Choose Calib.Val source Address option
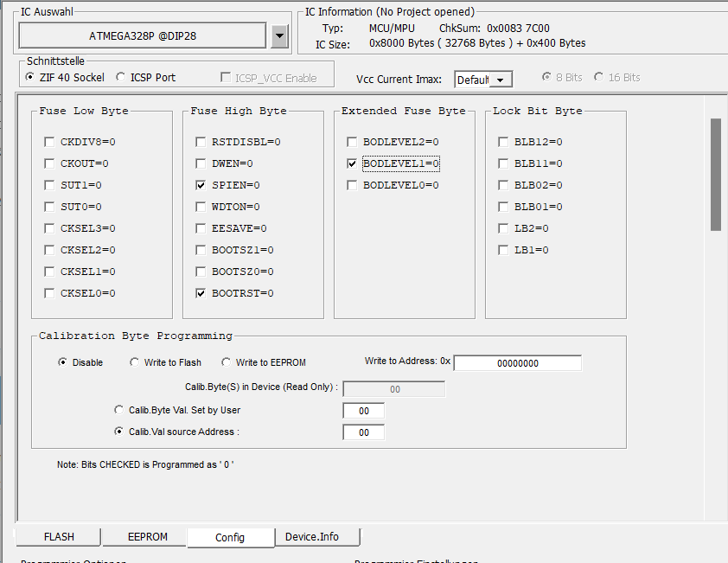Screen dimensions: 728x563 pyautogui.click(x=119, y=432)
